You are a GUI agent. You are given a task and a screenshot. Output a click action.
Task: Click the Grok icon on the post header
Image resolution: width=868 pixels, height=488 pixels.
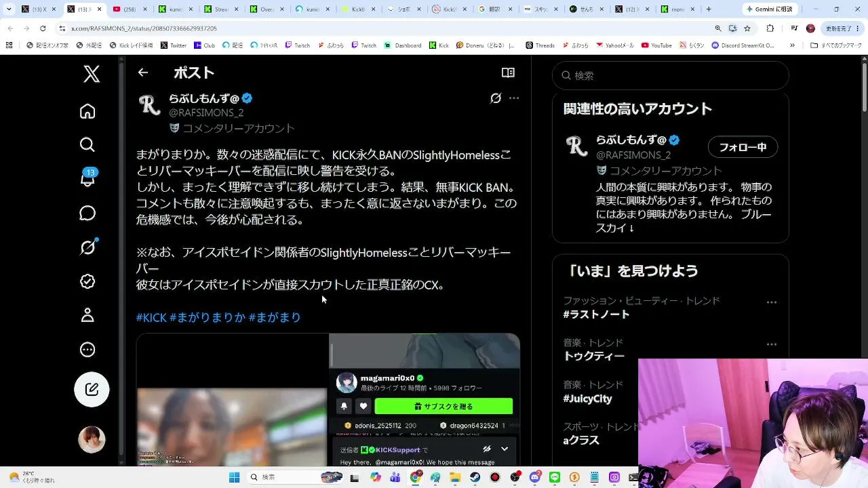496,98
